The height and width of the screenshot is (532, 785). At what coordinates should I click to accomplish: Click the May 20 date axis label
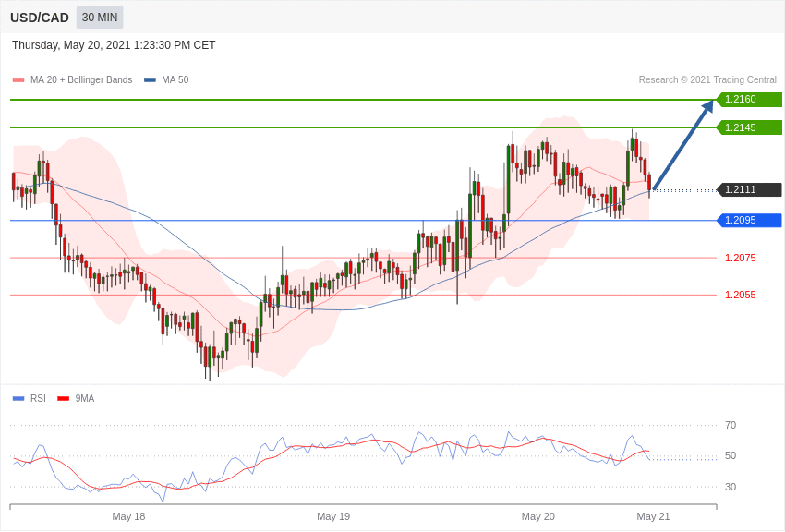point(538,516)
